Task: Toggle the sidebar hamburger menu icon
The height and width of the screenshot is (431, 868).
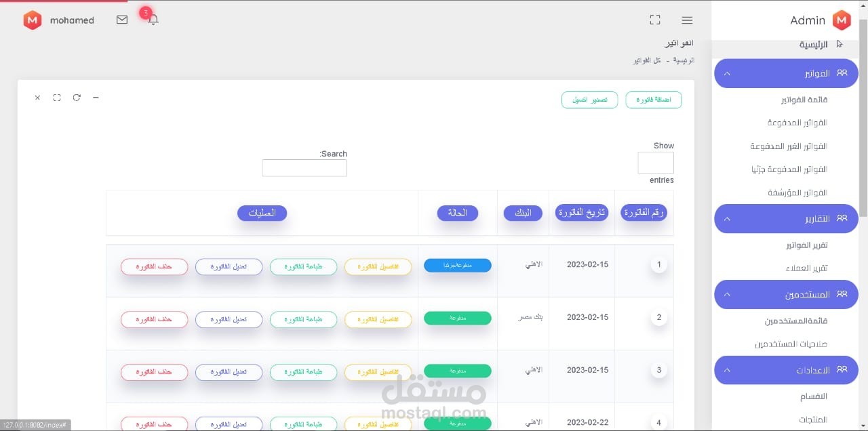Action: tap(688, 20)
